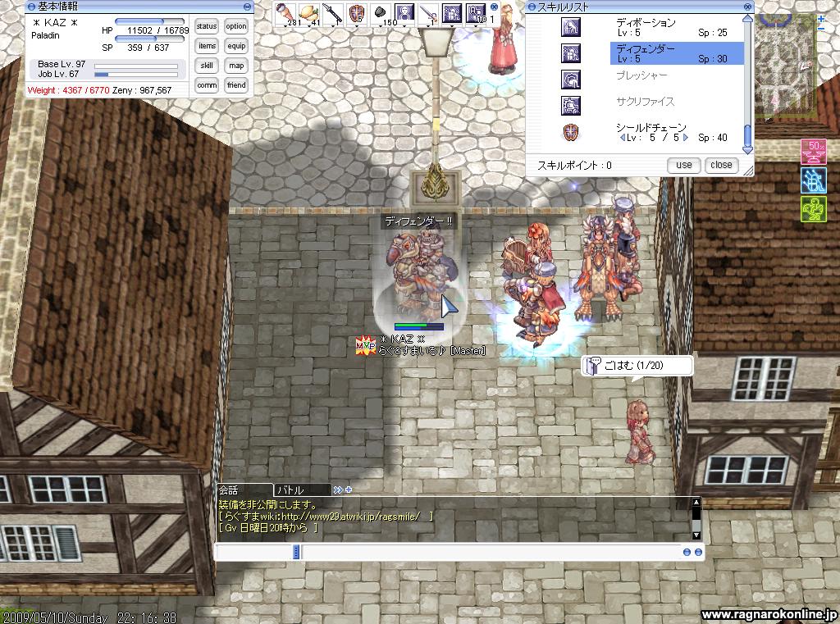Select the black spear weapon hotbar slot

coord(333,13)
